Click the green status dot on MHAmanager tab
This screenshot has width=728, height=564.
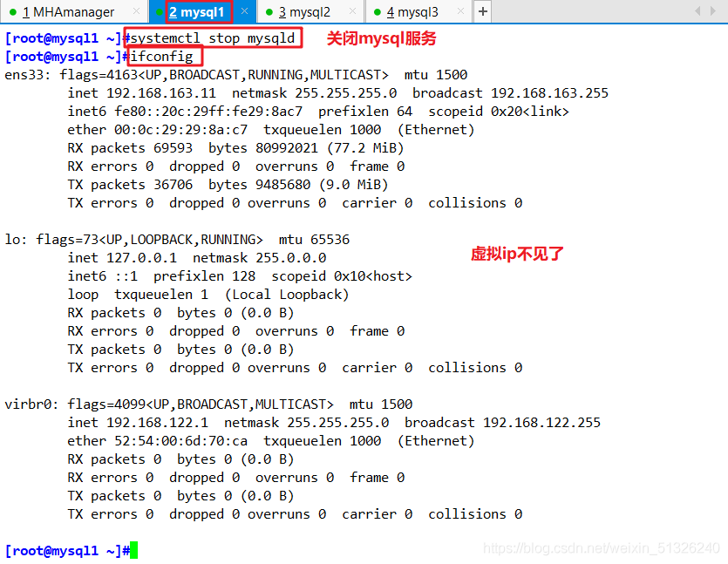point(13,12)
